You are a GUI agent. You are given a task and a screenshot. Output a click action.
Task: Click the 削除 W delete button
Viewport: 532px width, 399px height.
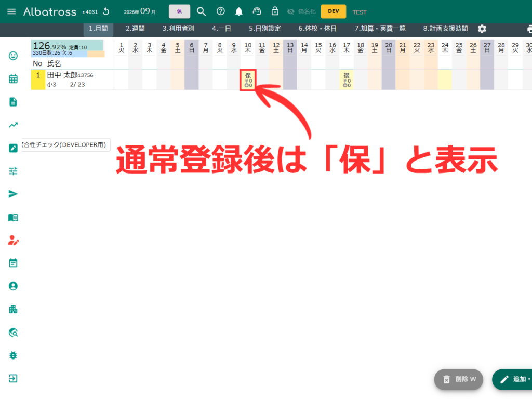coord(458,379)
